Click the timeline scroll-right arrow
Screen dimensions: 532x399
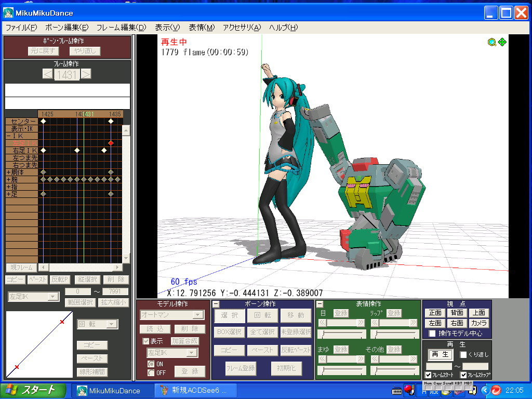(117, 268)
